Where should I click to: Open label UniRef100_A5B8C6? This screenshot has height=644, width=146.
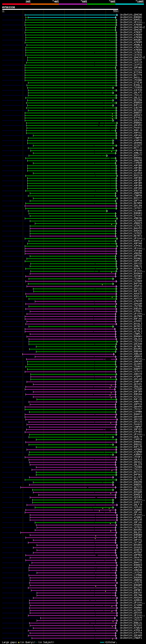(x=131, y=357)
